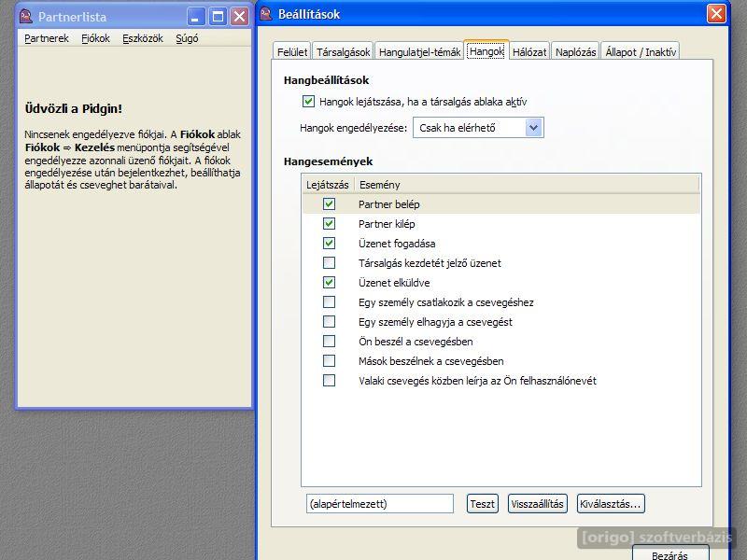Switch to the Felület tab
747x560 pixels.
coord(292,52)
